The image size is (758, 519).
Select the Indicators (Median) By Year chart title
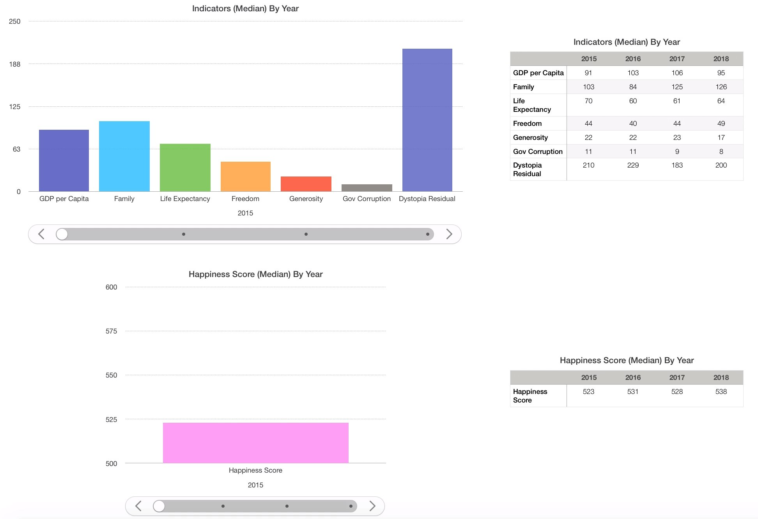(x=245, y=8)
